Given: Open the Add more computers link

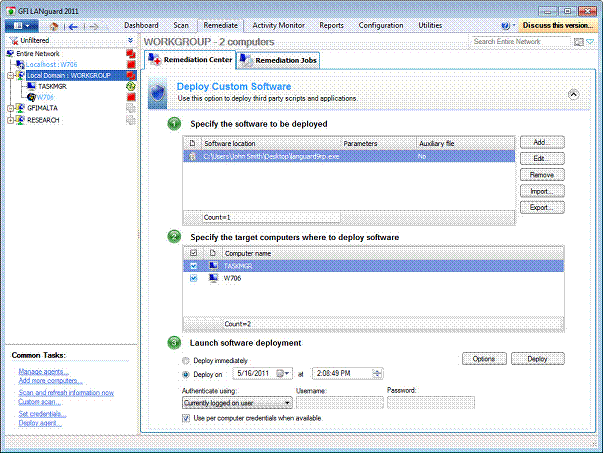Looking at the screenshot, I should pyautogui.click(x=50, y=381).
